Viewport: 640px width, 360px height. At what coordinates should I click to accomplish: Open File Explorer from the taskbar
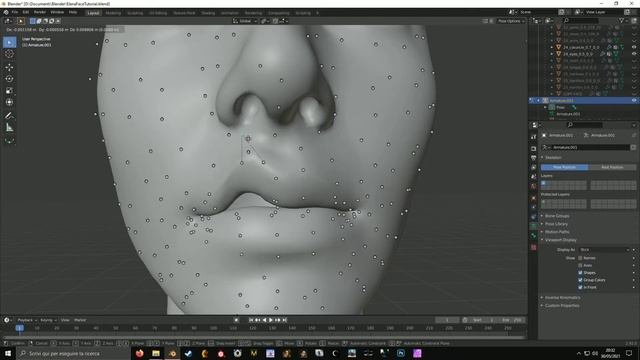coord(156,353)
